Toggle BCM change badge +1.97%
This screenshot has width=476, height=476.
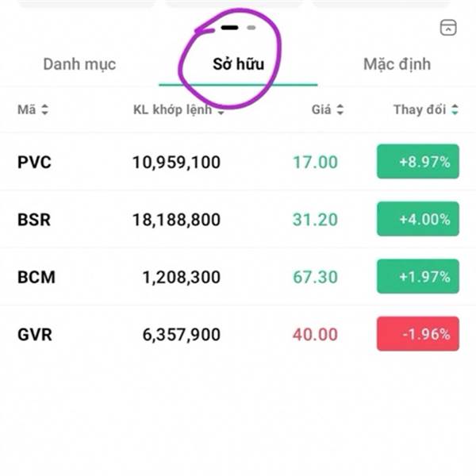pyautogui.click(x=417, y=277)
